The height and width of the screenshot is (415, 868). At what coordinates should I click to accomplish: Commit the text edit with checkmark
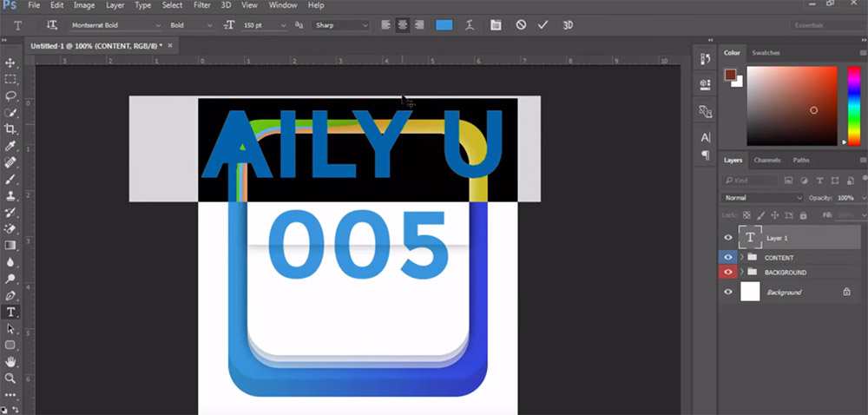coord(542,25)
